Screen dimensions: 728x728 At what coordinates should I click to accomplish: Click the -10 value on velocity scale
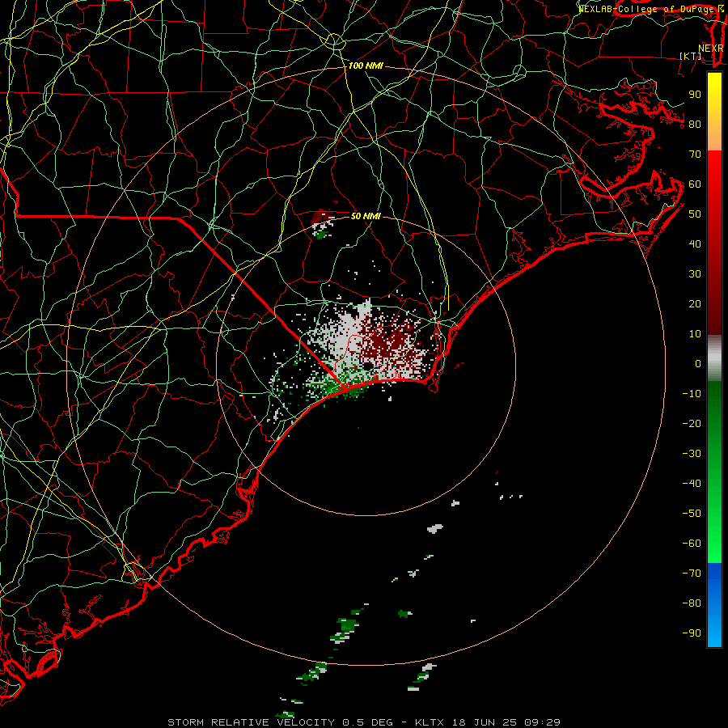pyautogui.click(x=692, y=394)
